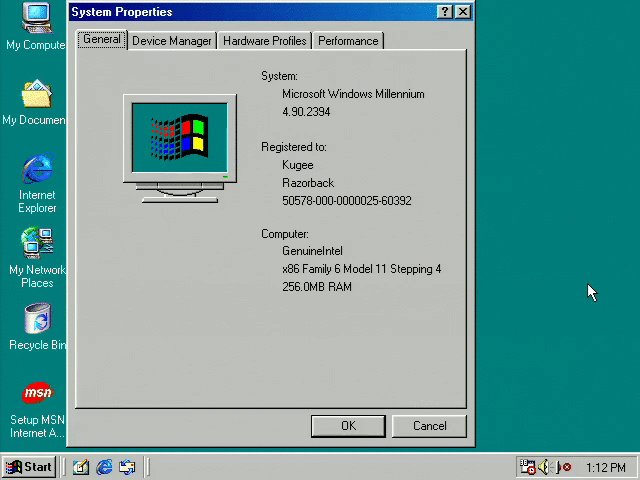Click the 1:12 PM taskbar clock
Screen dimensions: 640x480
606,467
